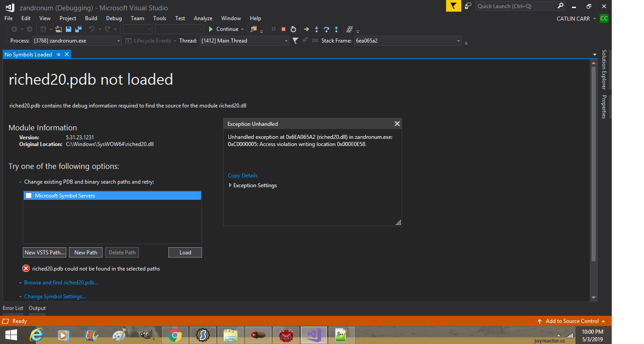The width and height of the screenshot is (644, 344).
Task: Click the Load button
Action: click(x=185, y=253)
